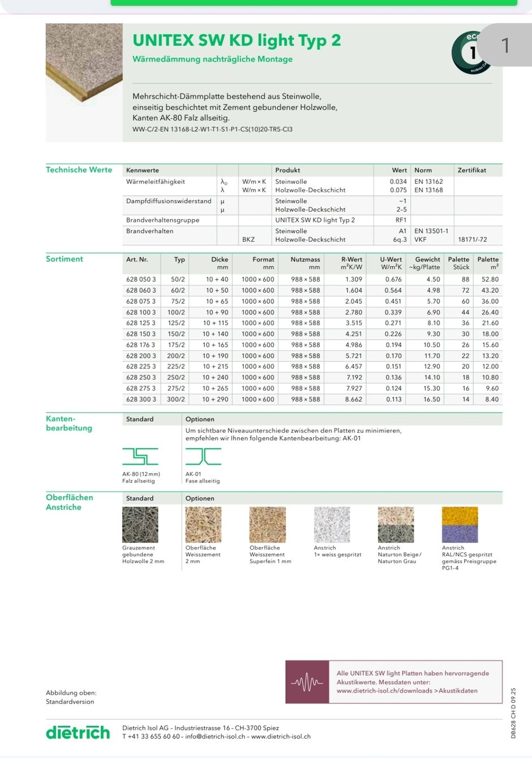532x764 pixels.
Task: Click article number 628 050 3
Action: point(141,280)
